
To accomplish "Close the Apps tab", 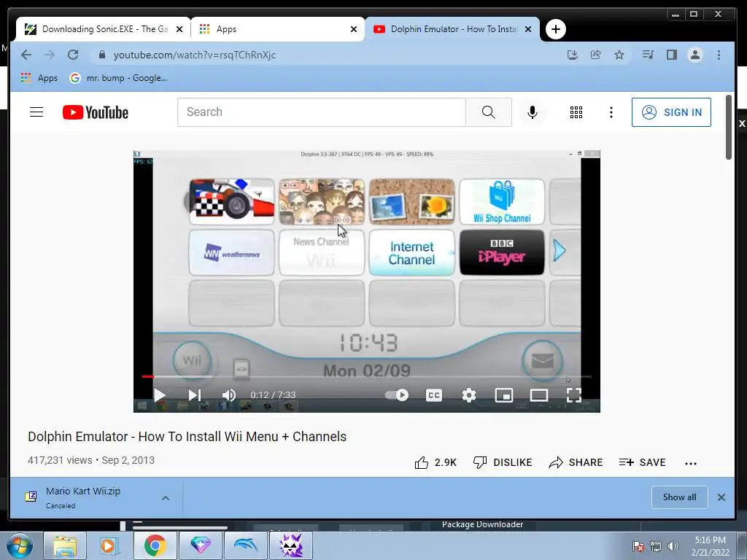I will click(354, 29).
